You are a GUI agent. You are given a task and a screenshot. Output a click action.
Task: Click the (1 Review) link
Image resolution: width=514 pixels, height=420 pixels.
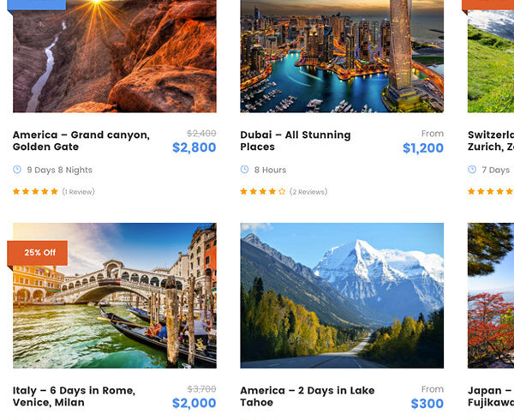[x=78, y=192]
